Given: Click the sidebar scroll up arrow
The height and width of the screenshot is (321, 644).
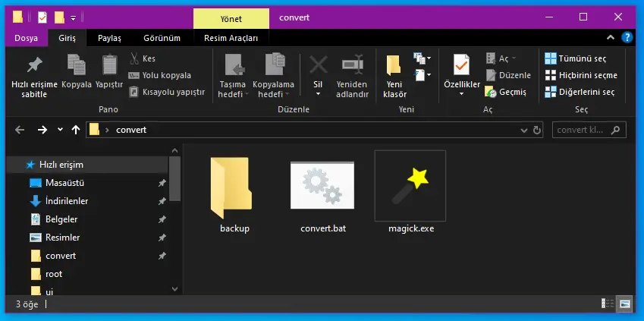Looking at the screenshot, I should pos(174,150).
